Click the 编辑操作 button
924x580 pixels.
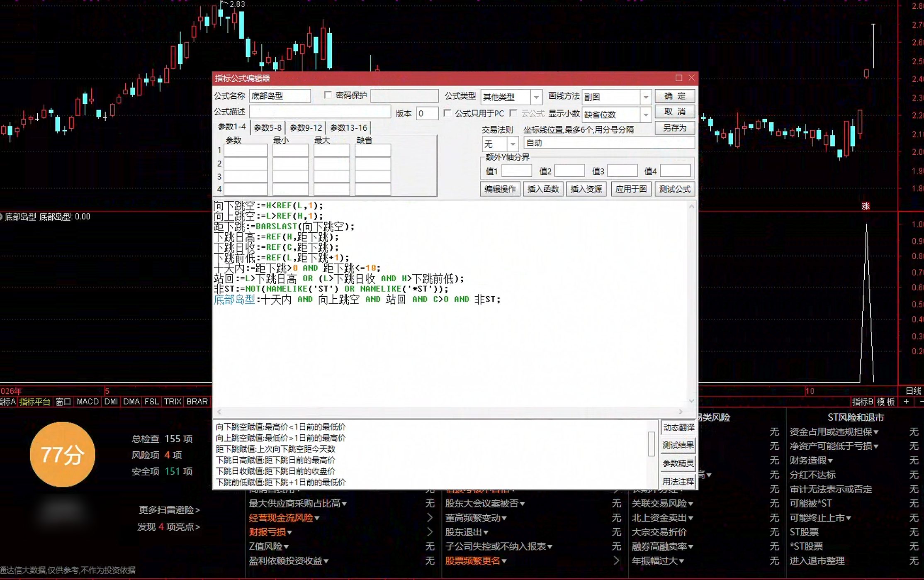point(500,189)
